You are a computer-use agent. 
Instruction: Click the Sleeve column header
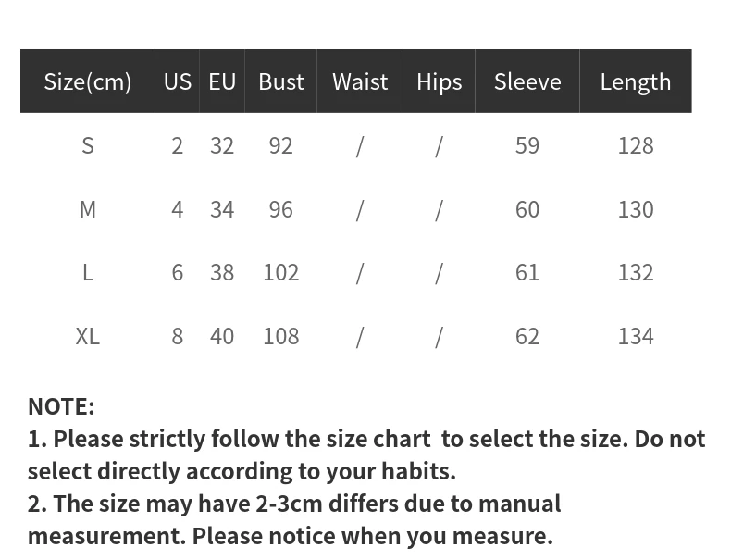point(527,81)
